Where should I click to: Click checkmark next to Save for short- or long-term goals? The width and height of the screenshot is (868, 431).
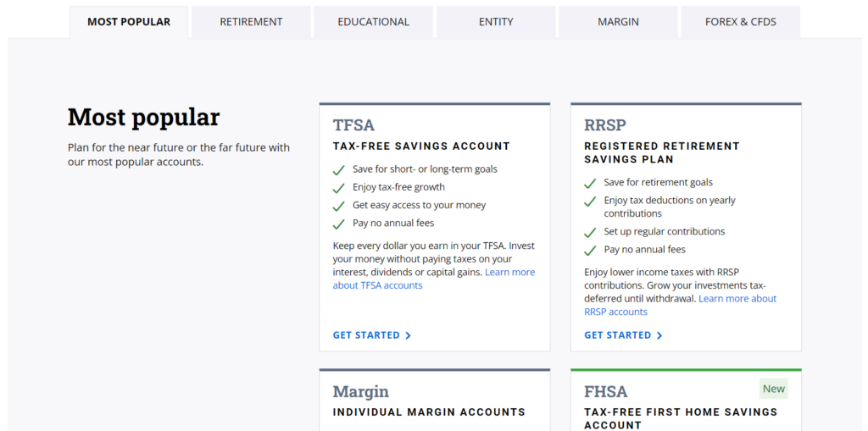339,169
